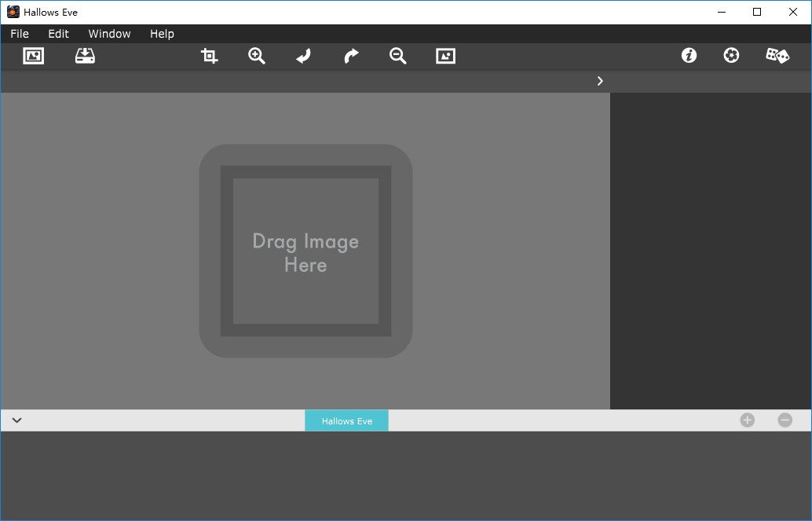
Task: Open the info icon
Action: (689, 55)
